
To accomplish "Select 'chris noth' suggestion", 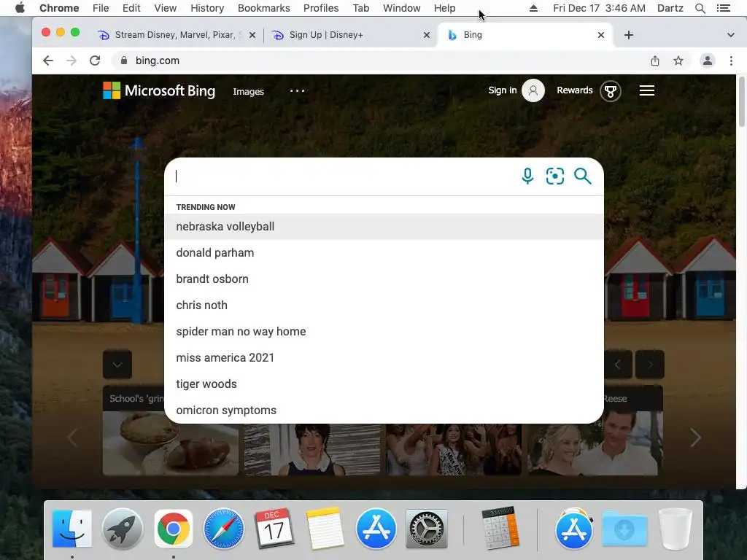I will [x=384, y=306].
